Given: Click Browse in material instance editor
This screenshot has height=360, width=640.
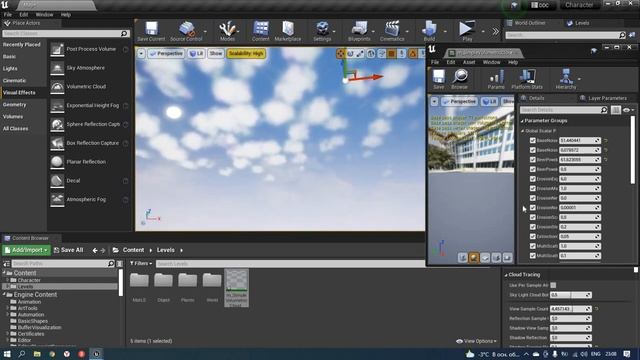Looking at the screenshot, I should (460, 79).
